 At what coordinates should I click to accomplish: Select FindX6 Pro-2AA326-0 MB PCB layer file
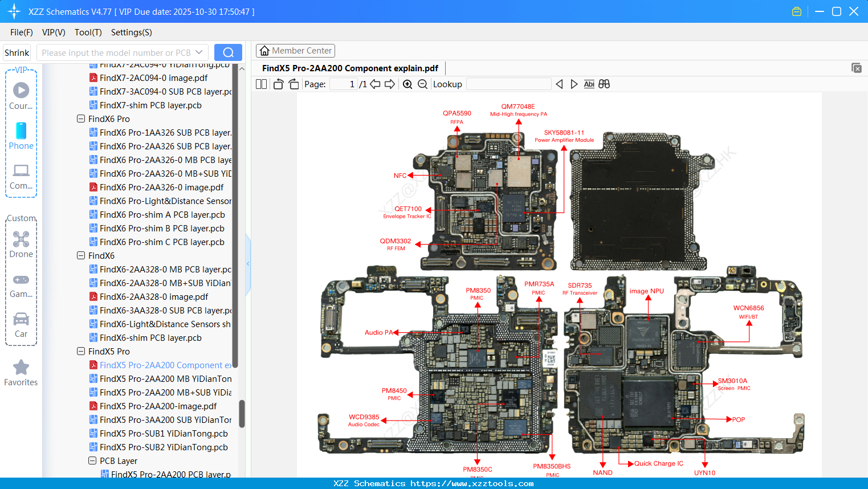[160, 160]
